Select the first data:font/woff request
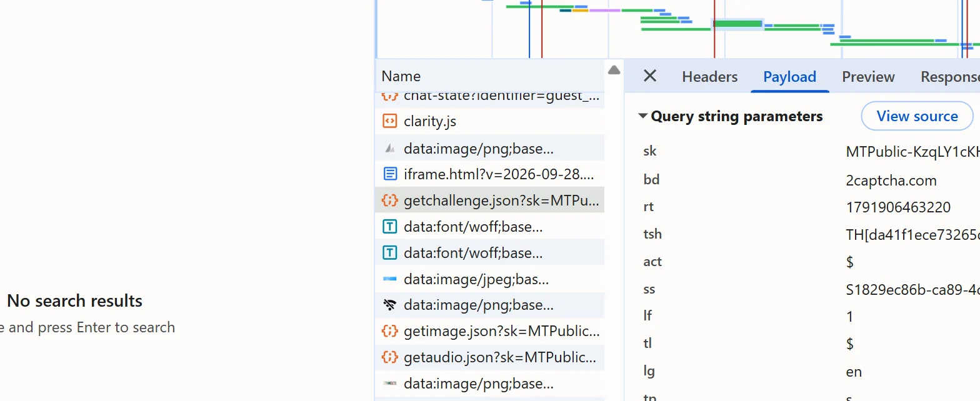This screenshot has height=401, width=980. tap(489, 227)
